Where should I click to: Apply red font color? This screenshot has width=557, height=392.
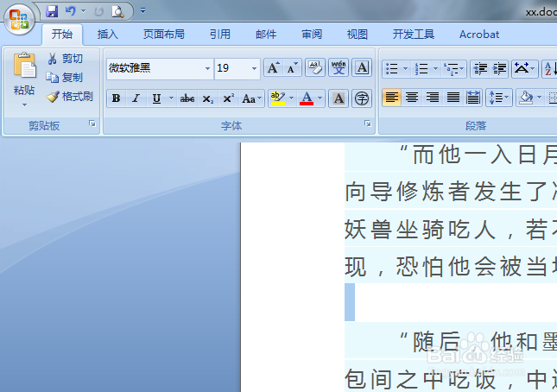[x=307, y=98]
